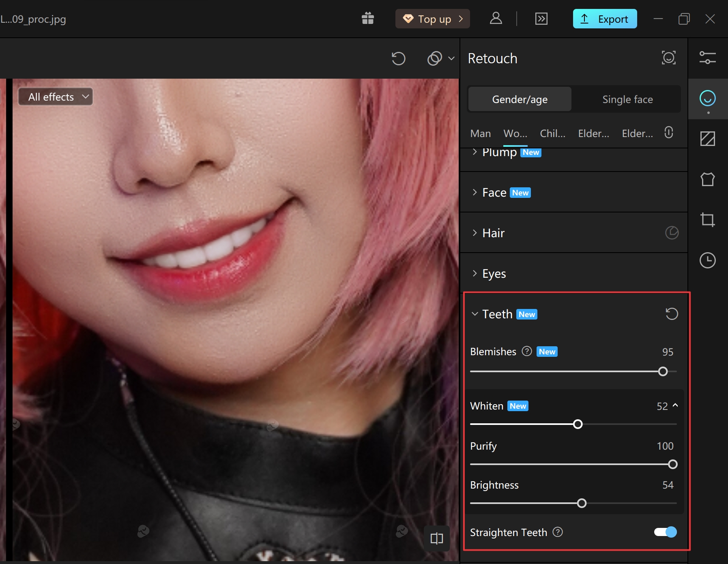Click the undo arrow in canvas toolbar

pyautogui.click(x=398, y=58)
